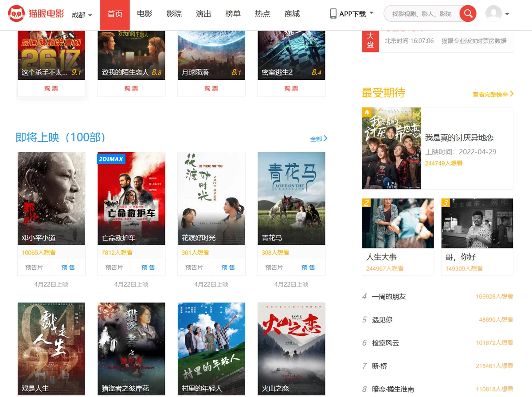Open the 月球陨落 poster
Viewport: 532px width, 397px height.
(x=211, y=55)
